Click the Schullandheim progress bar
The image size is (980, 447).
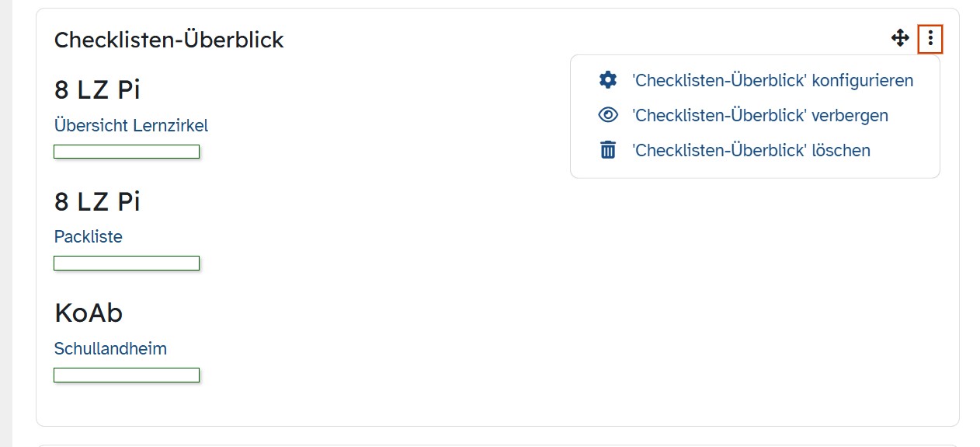coord(127,375)
